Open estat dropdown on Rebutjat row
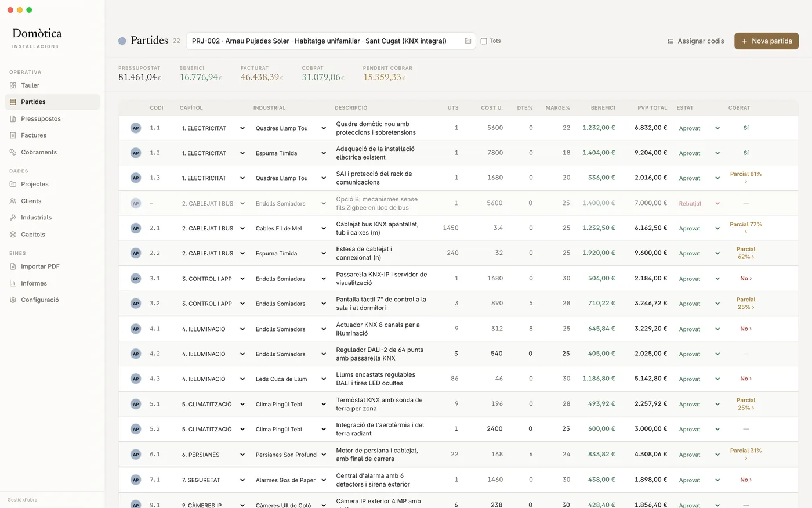The image size is (812, 508). [x=699, y=204]
